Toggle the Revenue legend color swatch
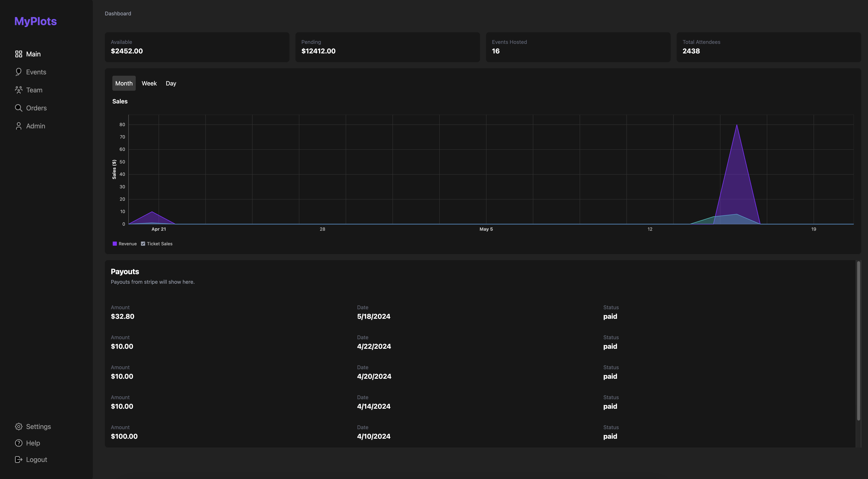 coord(115,244)
